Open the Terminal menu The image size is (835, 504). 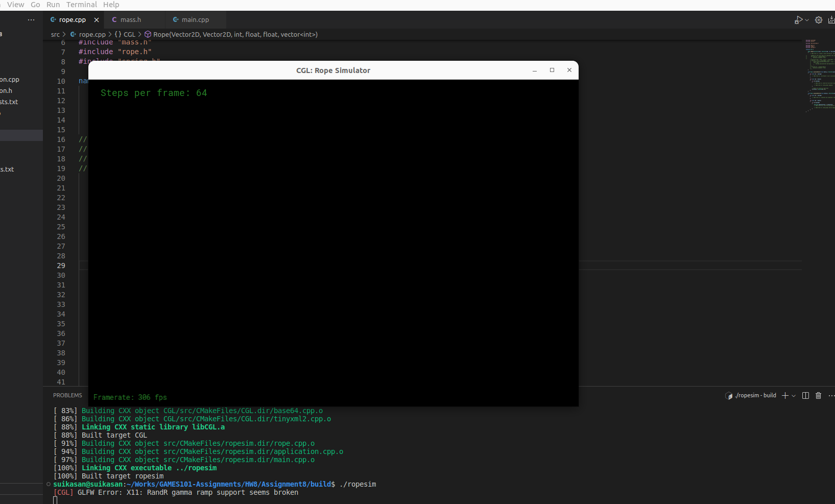tap(82, 5)
